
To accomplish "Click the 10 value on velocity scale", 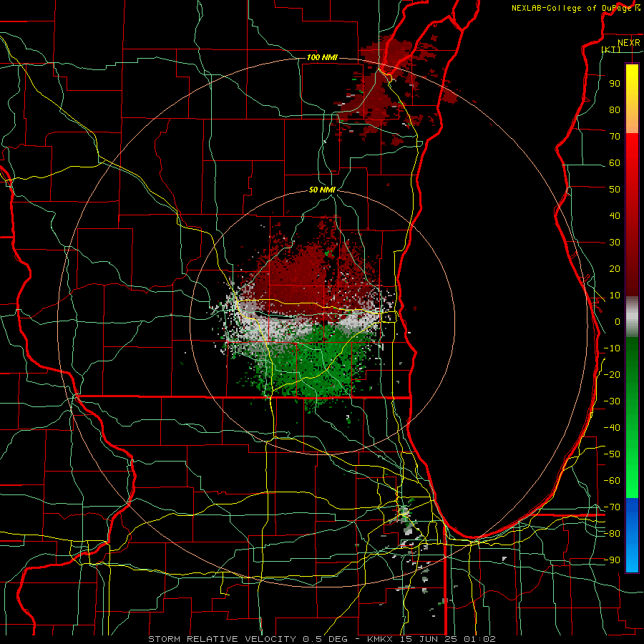I will point(615,296).
